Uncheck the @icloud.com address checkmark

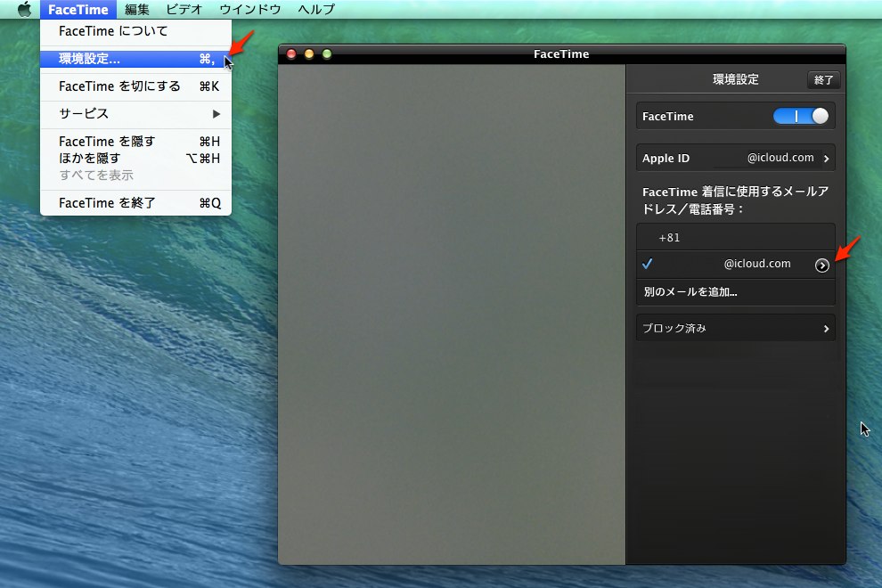648,264
